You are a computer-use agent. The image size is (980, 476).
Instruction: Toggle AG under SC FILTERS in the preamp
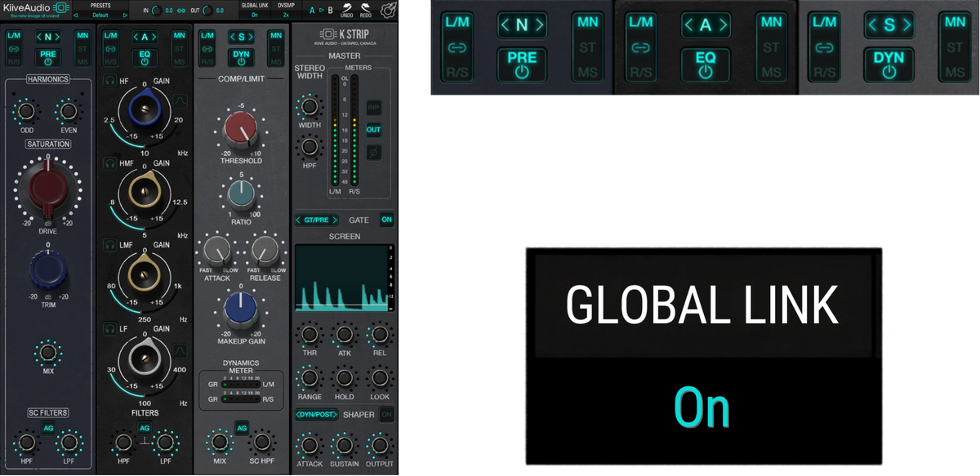coord(47,429)
